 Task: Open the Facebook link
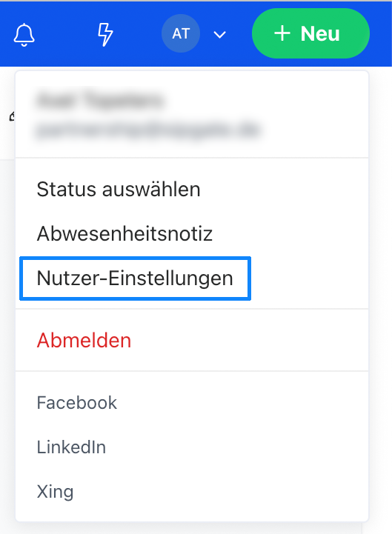pos(77,403)
